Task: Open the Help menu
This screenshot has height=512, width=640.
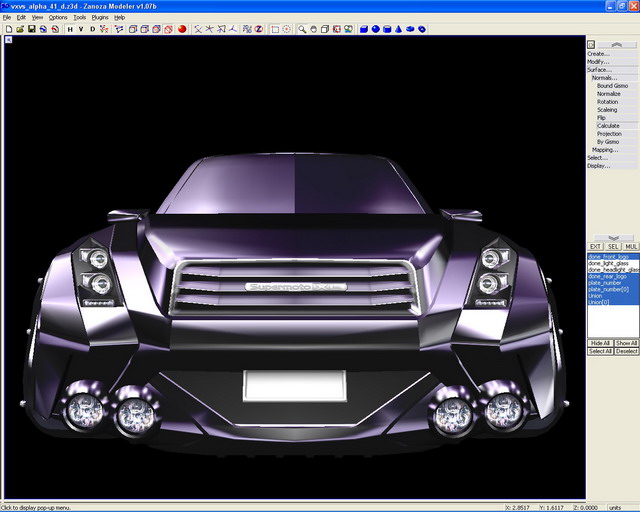Action: (x=120, y=18)
